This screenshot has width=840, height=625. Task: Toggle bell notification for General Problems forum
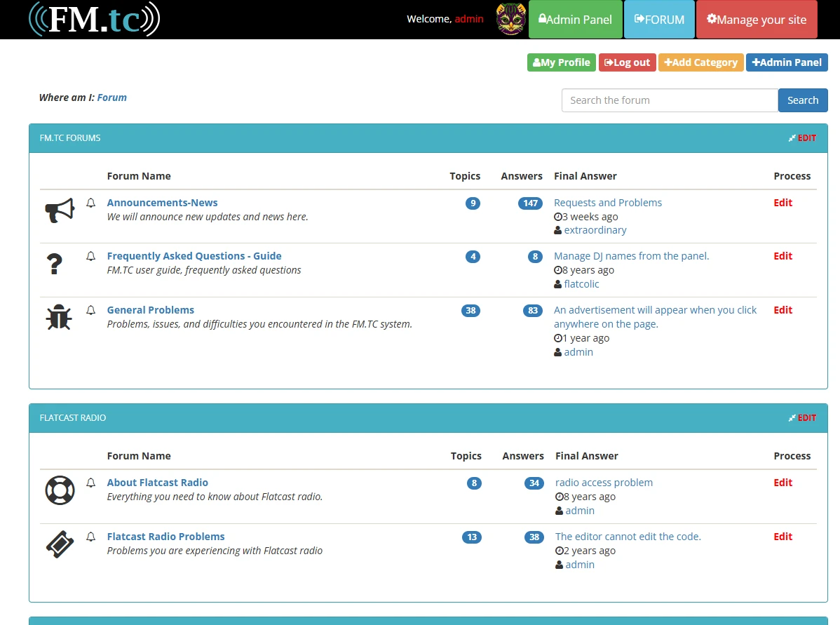tap(90, 310)
